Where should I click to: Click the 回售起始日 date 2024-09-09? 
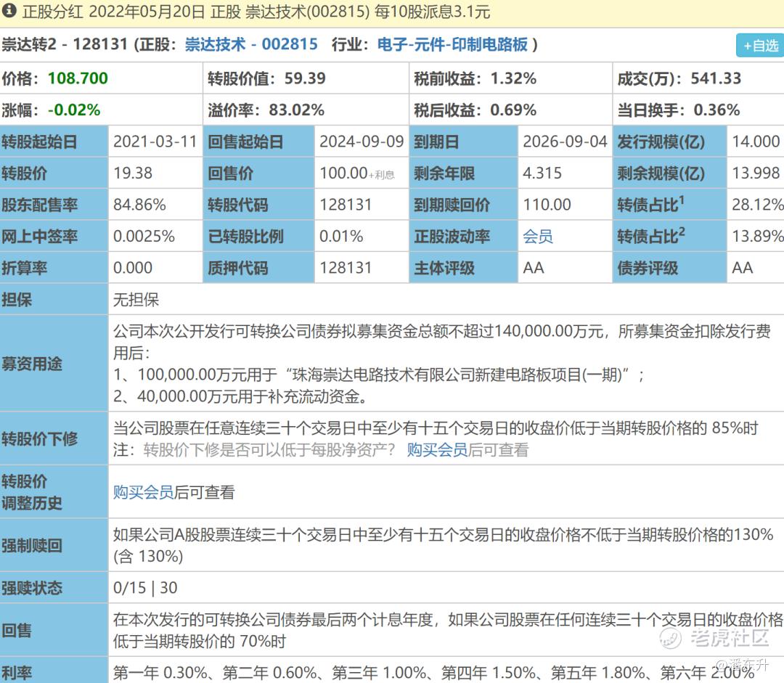[362, 142]
